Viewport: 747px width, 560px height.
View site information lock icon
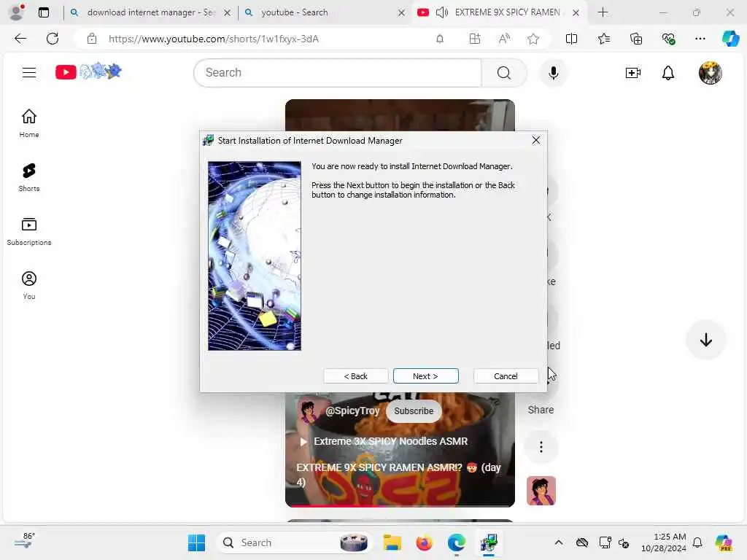92,39
